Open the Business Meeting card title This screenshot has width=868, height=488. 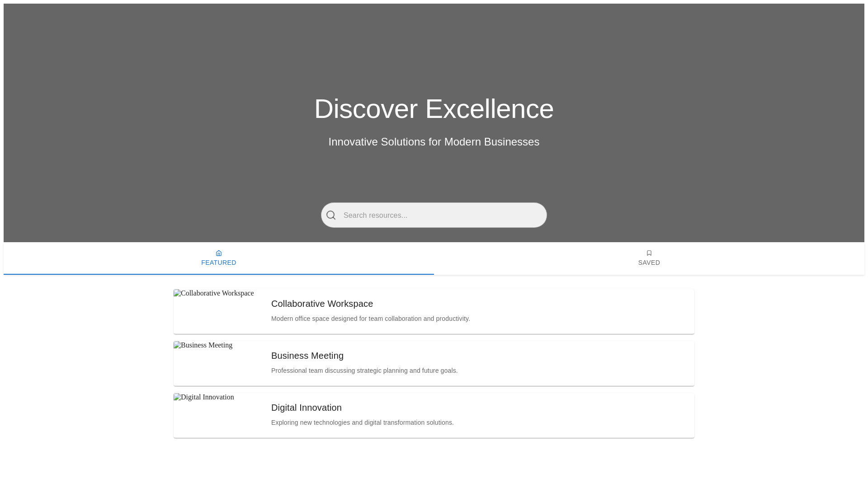(307, 356)
